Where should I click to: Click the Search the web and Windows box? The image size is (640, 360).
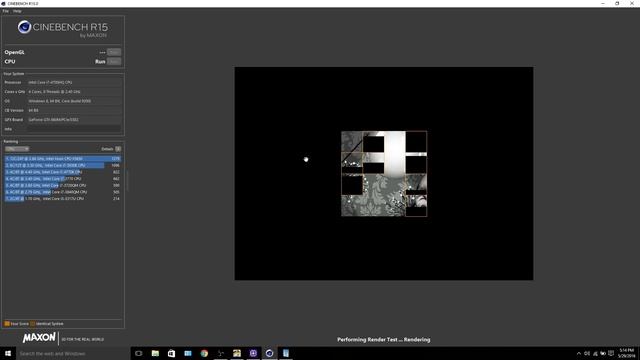click(73, 353)
